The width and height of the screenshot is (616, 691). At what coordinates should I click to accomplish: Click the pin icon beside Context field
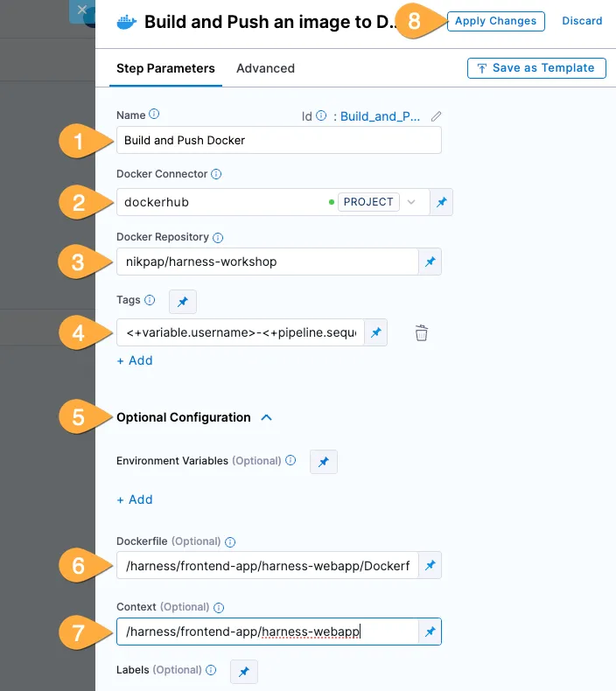click(x=430, y=632)
